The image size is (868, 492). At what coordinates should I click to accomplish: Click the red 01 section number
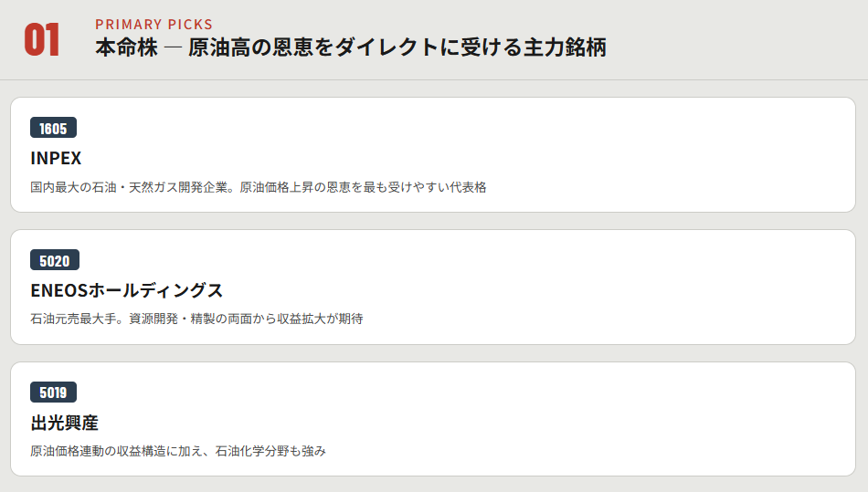coord(42,40)
